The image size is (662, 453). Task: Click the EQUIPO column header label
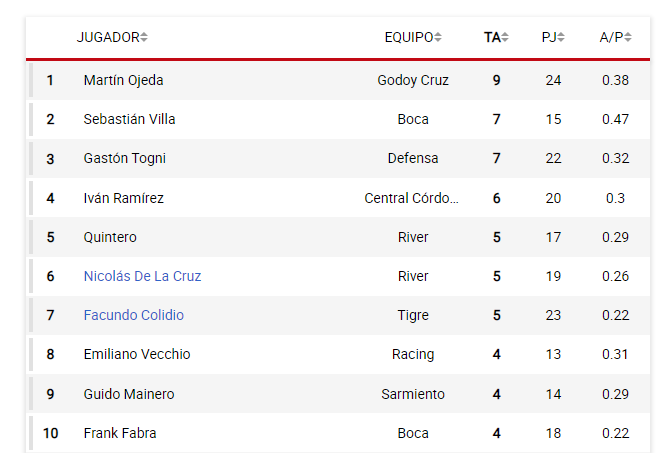coord(409,37)
